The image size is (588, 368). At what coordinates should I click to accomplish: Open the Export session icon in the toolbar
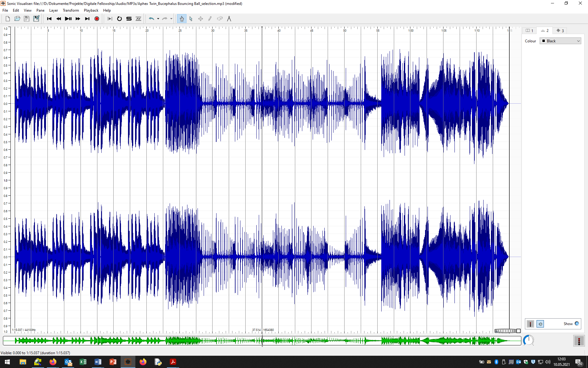coord(36,18)
